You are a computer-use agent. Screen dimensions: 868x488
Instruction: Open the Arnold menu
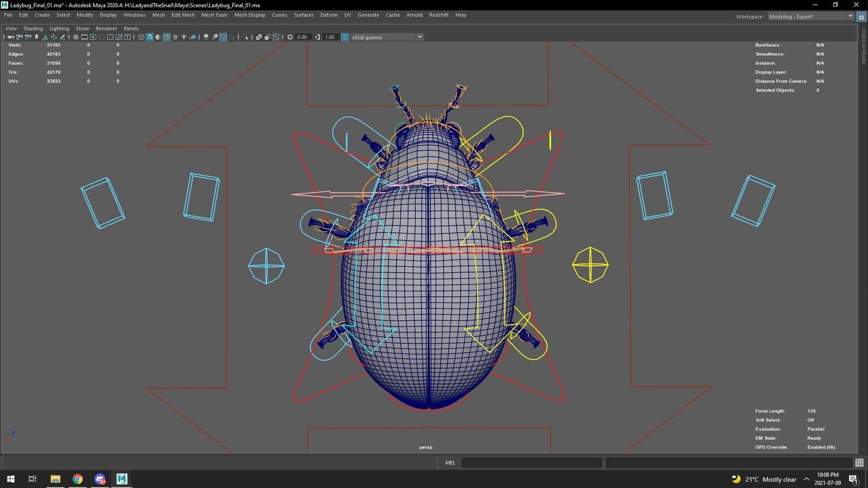414,15
